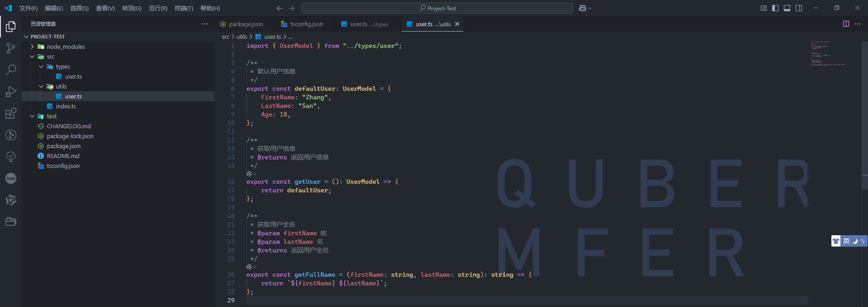Click the utils breadcrumb segment
The height and width of the screenshot is (307, 868).
click(242, 37)
